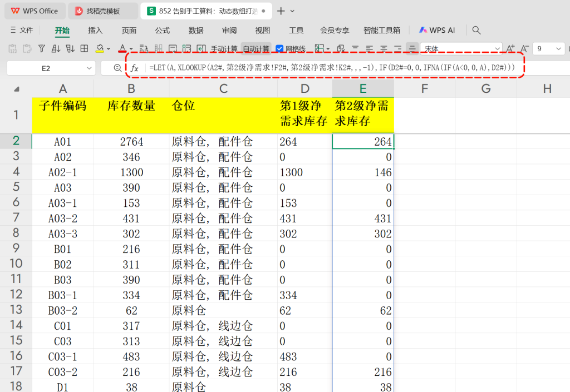Image resolution: width=570 pixels, height=392 pixels.
Task: Switch to the 公式 Formulas tab
Action: (162, 31)
